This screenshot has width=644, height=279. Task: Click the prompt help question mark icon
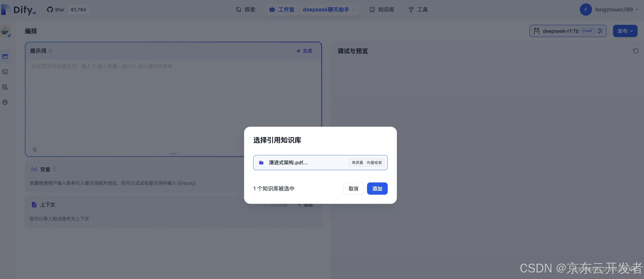click(x=50, y=51)
